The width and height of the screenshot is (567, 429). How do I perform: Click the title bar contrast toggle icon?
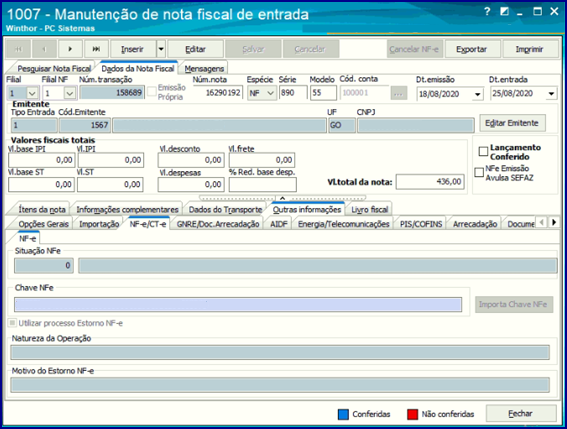tap(504, 12)
